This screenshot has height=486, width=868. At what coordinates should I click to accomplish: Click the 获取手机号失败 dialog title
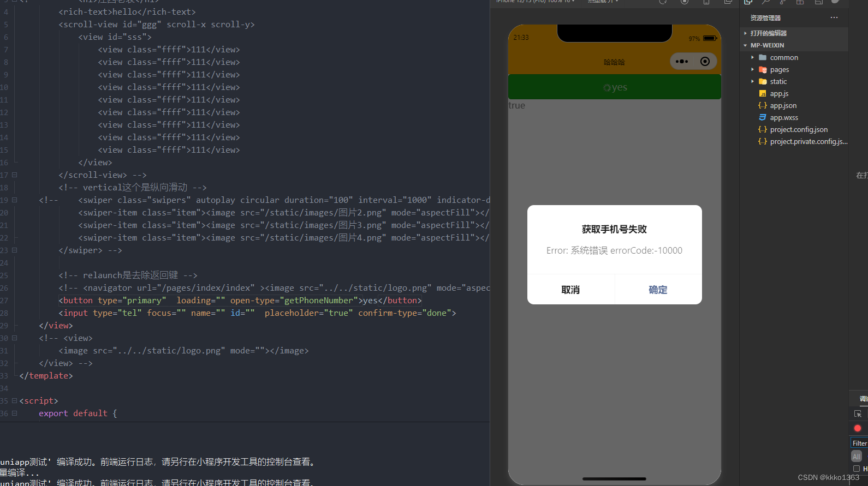[x=614, y=229]
